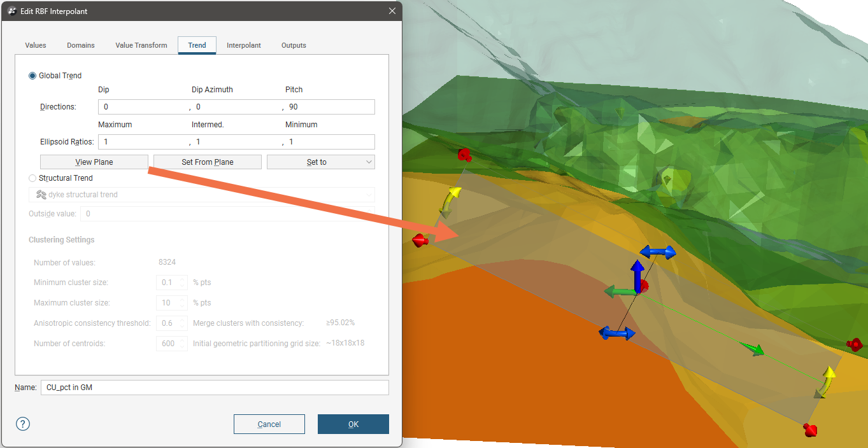Open the Value Transform tab
Screen dimensions: 868x448
click(141, 45)
